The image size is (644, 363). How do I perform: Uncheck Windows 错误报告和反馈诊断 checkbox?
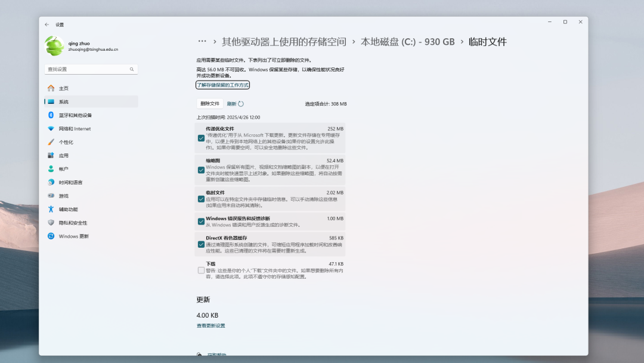[202, 222]
